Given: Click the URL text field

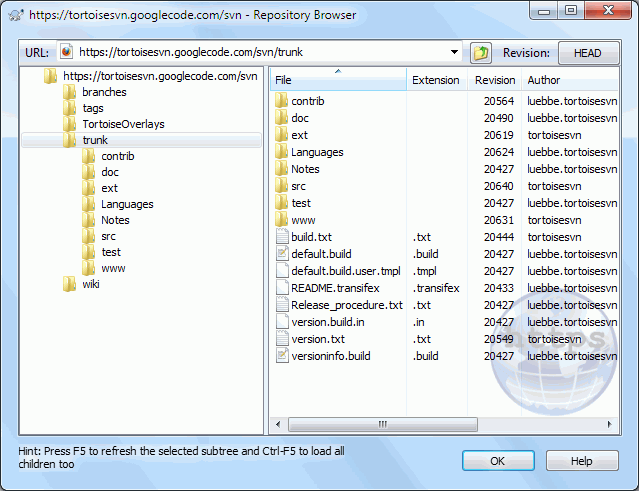Looking at the screenshot, I should [x=259, y=52].
